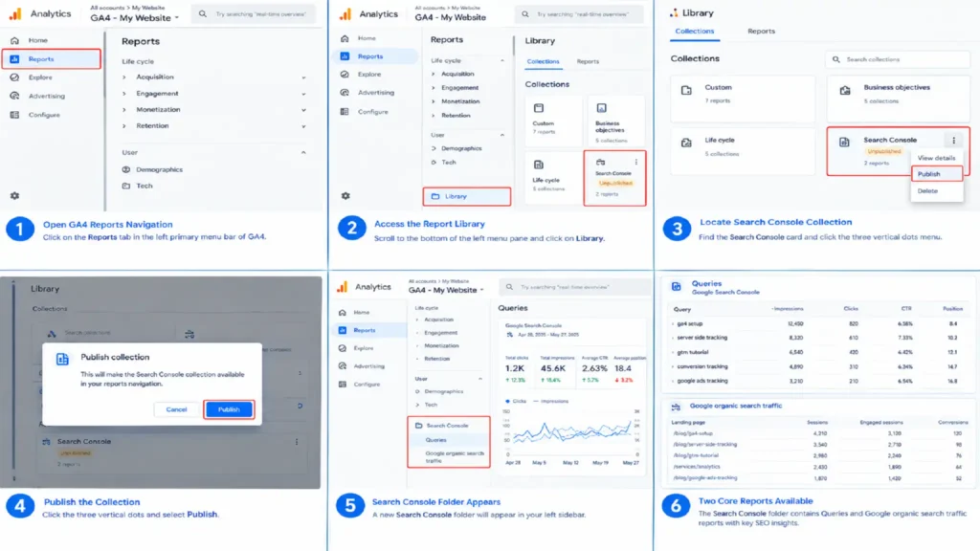The width and height of the screenshot is (980, 551).
Task: Confirm Publish in the Publish collection dialog
Action: pos(229,409)
